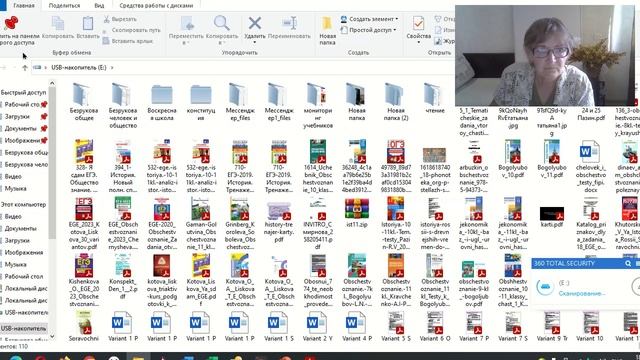Pin to Quick access panel icon
The image size is (640, 360).
(x=11, y=23)
